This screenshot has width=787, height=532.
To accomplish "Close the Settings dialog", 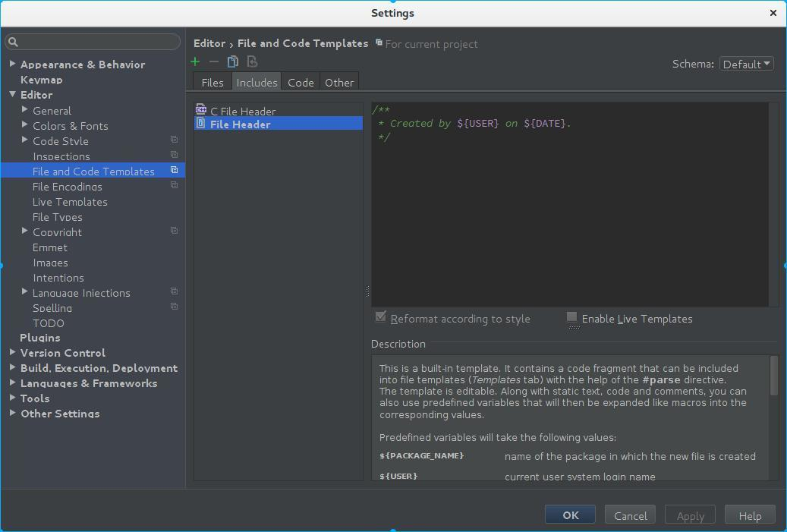I will (773, 13).
